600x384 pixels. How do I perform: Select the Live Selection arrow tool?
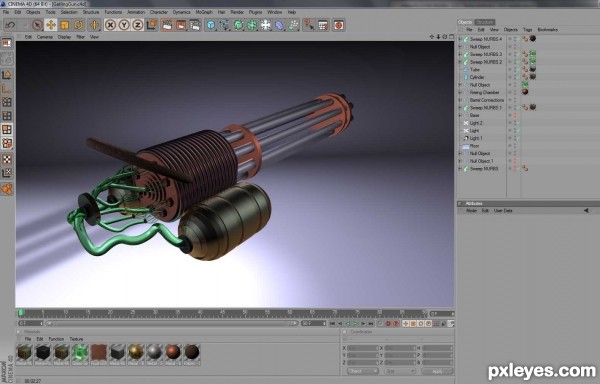pos(37,25)
